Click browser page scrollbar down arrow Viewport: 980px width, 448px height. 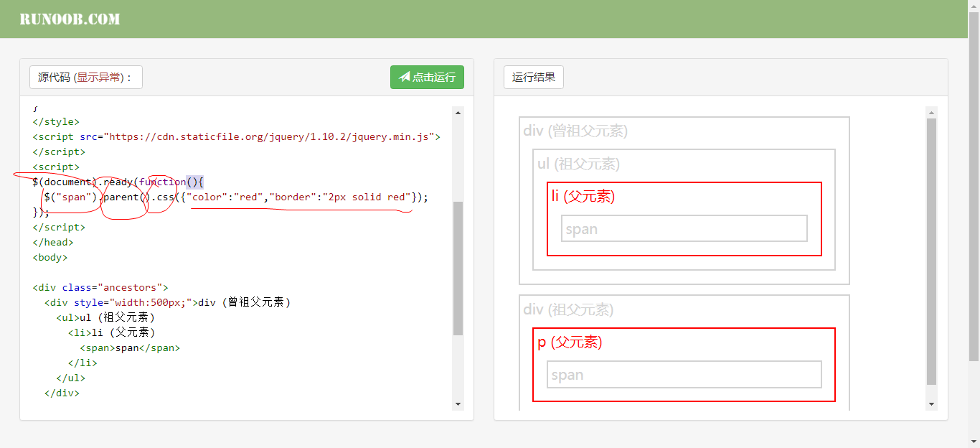point(974,442)
